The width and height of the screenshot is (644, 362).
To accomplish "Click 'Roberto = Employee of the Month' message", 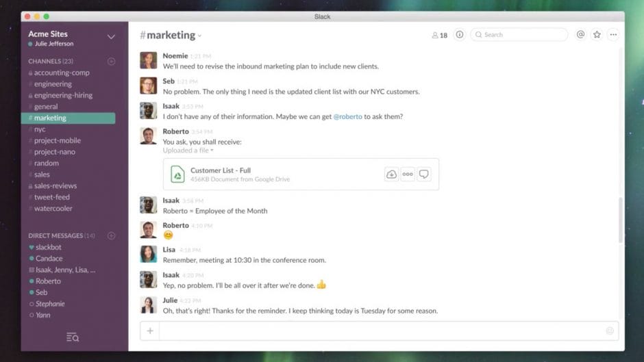I will tap(215, 211).
